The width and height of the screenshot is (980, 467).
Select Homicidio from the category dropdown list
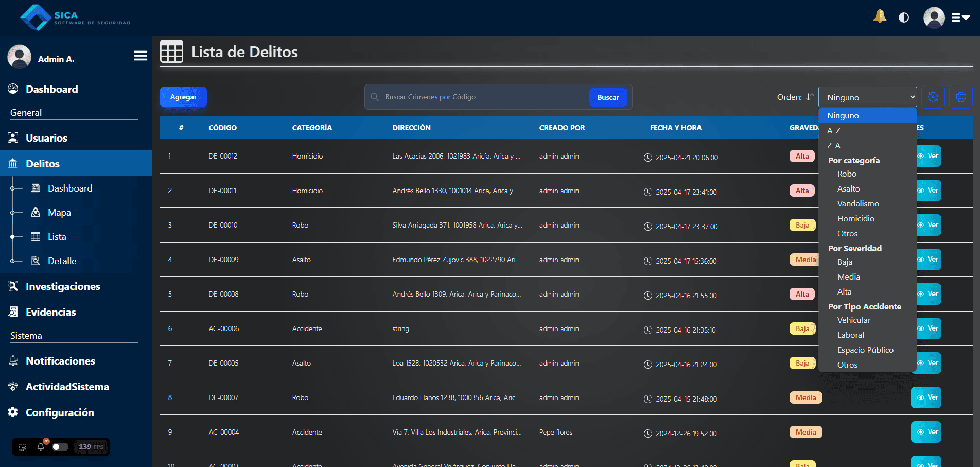coord(855,218)
